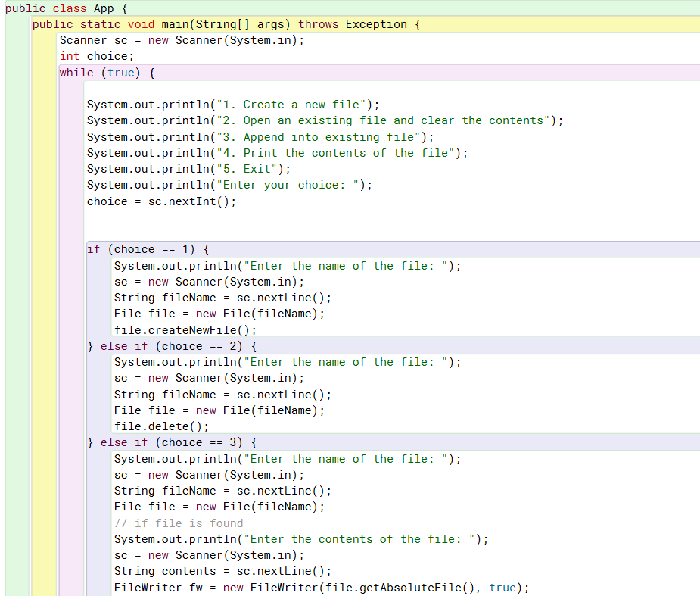The width and height of the screenshot is (700, 596).
Task: Click the class name App
Action: (104, 8)
